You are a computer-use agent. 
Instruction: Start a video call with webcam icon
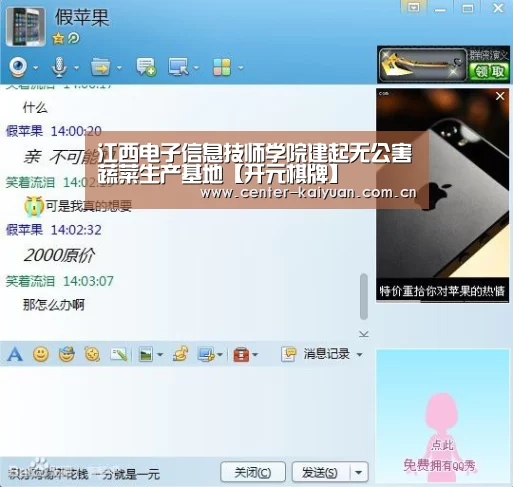click(18, 67)
